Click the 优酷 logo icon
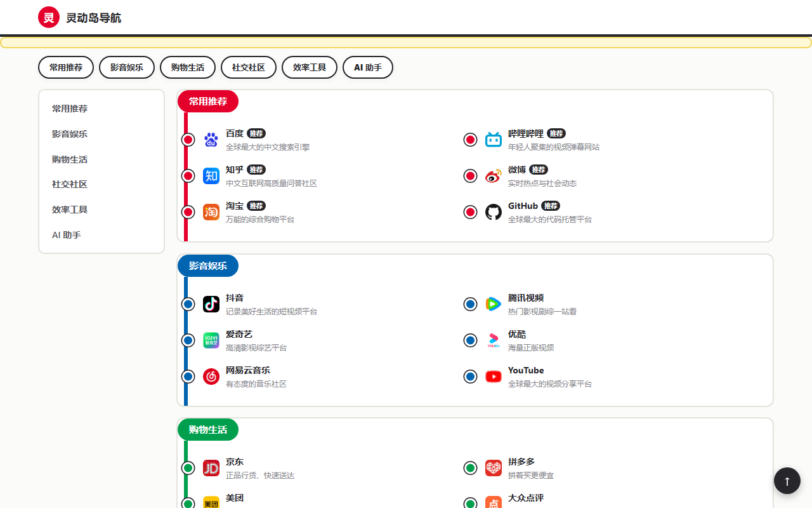 coord(494,340)
